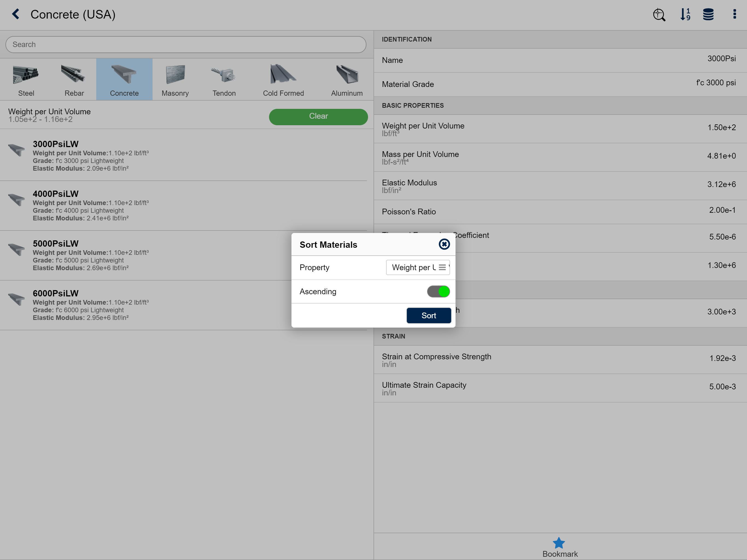Viewport: 747px width, 560px height.
Task: Open the Property dropdown selector
Action: [418, 267]
